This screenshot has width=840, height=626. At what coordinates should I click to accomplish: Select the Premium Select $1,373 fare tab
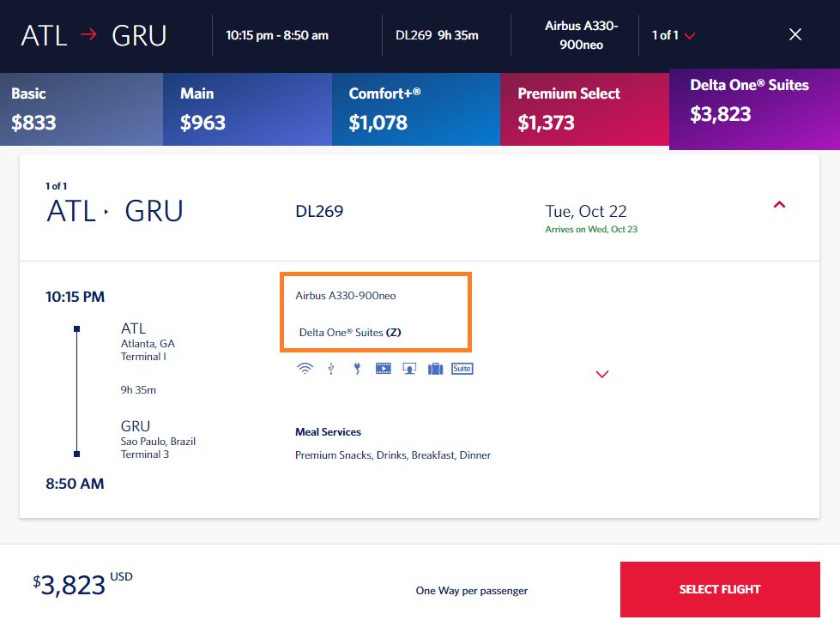click(584, 109)
